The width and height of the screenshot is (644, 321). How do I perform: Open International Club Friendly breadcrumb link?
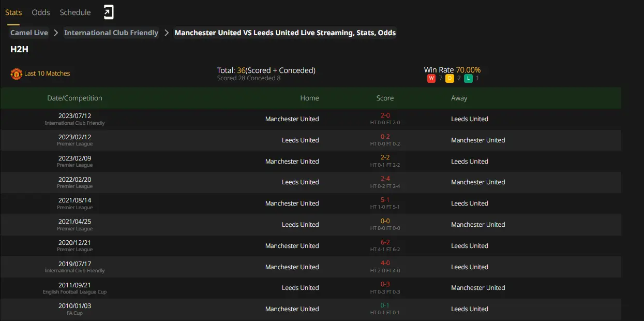111,33
